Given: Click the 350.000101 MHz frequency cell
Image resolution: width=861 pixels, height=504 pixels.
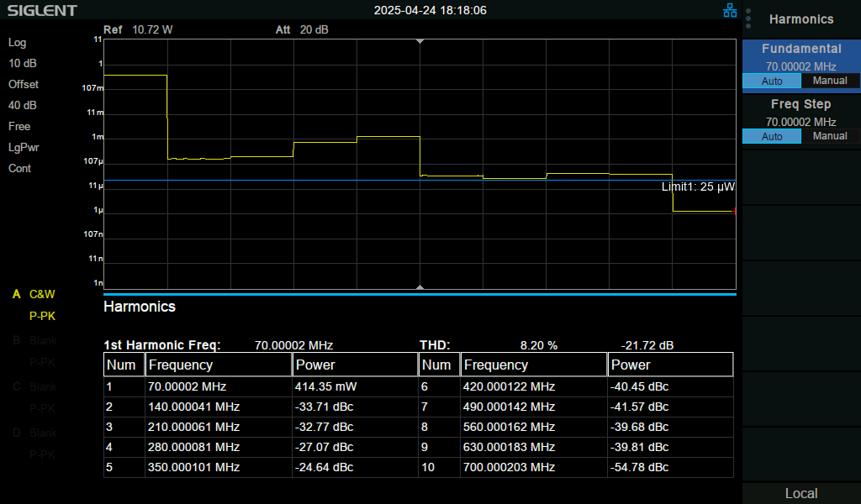Looking at the screenshot, I should [x=219, y=467].
